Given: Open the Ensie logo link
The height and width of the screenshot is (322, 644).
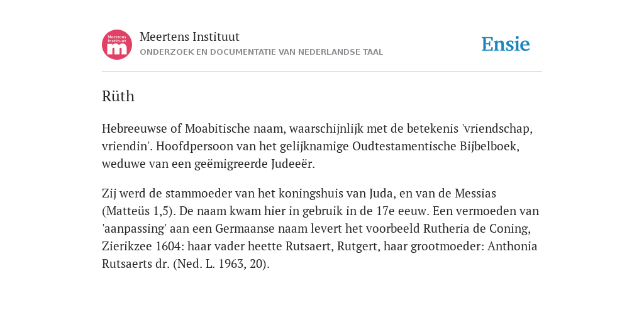Looking at the screenshot, I should 506,45.
